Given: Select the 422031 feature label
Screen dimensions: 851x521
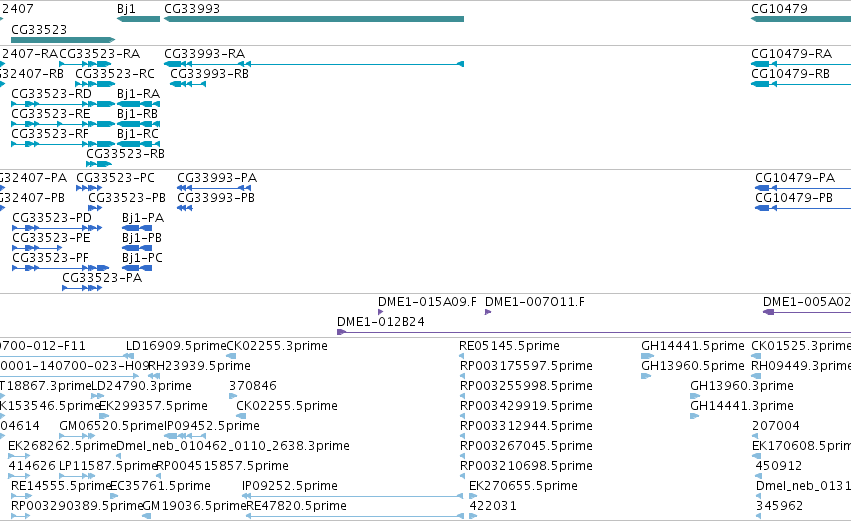Looking at the screenshot, I should tap(493, 506).
